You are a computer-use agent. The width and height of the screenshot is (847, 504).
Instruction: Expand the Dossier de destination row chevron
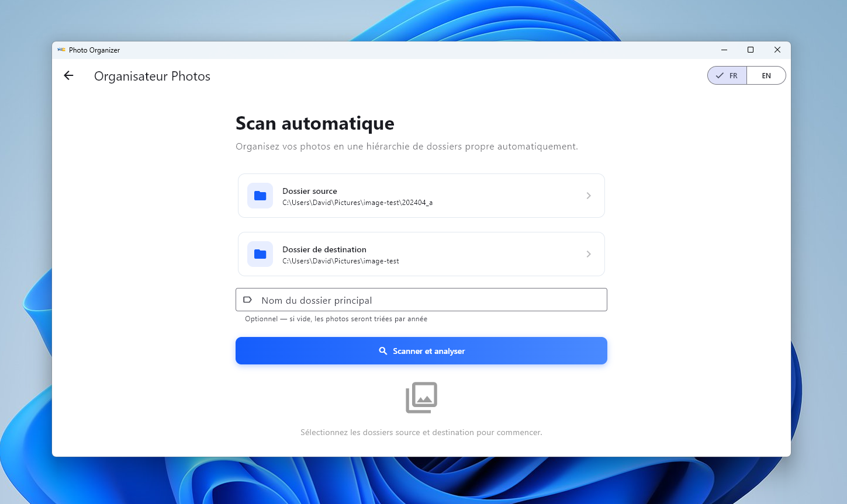pyautogui.click(x=589, y=253)
